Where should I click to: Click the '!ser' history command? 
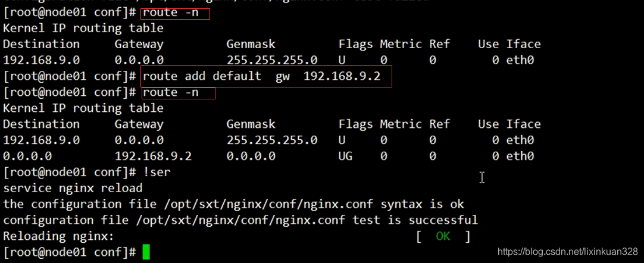click(x=157, y=173)
